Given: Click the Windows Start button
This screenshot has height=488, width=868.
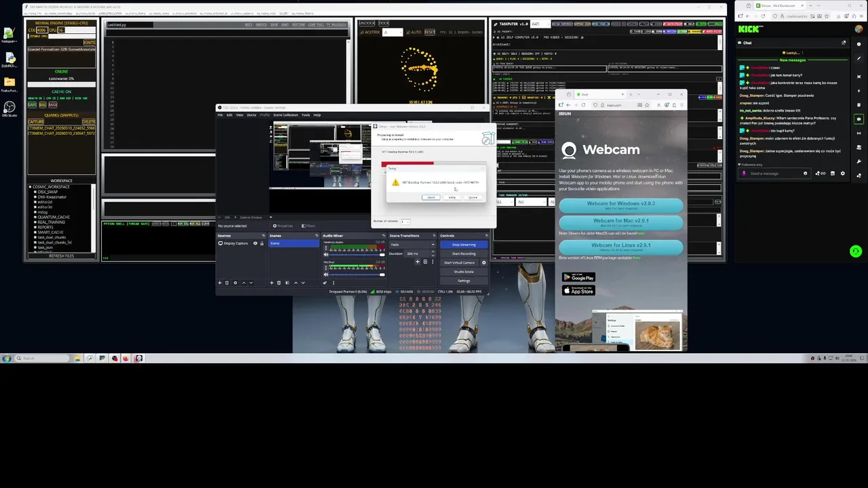Looking at the screenshot, I should coord(7,358).
